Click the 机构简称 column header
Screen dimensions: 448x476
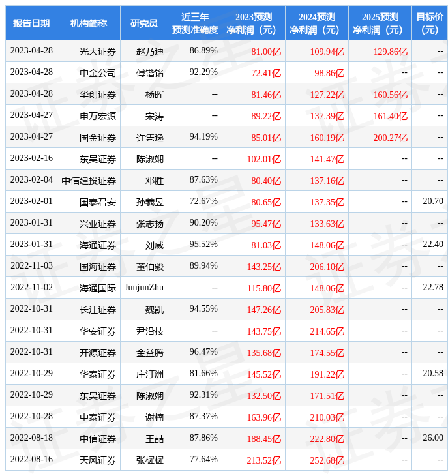click(x=89, y=23)
